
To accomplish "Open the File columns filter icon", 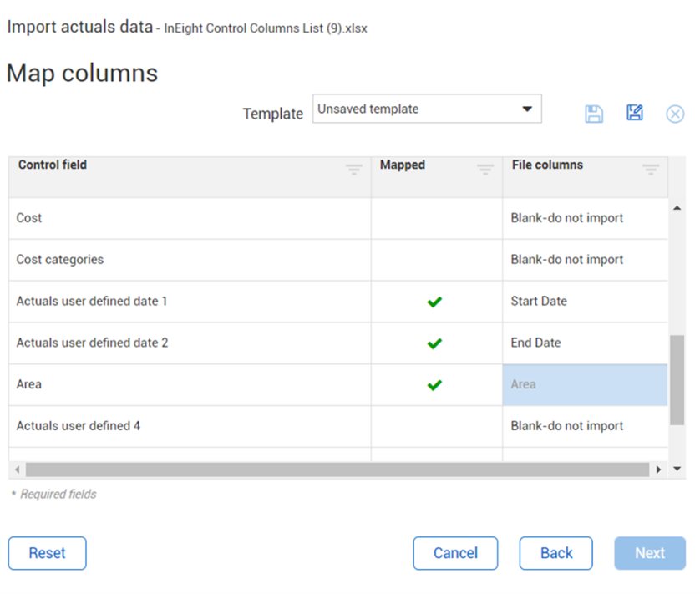I will pyautogui.click(x=651, y=170).
